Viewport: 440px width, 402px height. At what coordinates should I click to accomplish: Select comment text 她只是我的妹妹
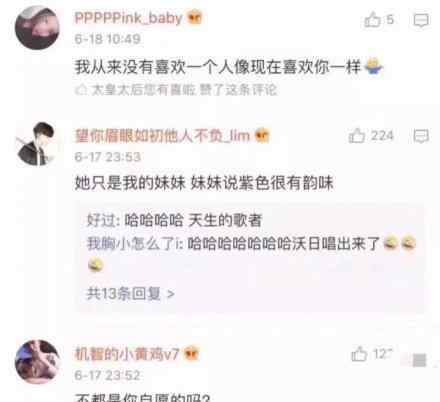pos(130,183)
